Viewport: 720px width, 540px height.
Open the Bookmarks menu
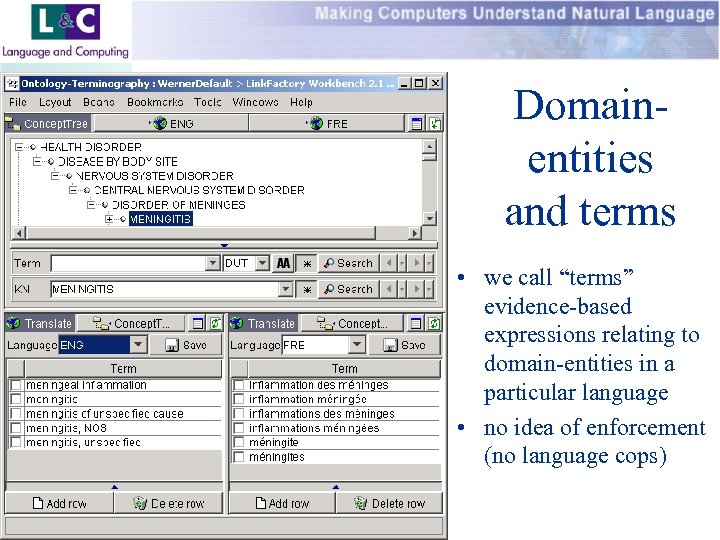pyautogui.click(x=155, y=102)
